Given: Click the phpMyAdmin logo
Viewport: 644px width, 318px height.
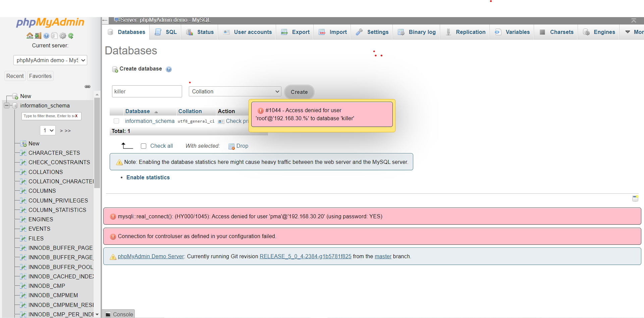Looking at the screenshot, I should [x=50, y=22].
